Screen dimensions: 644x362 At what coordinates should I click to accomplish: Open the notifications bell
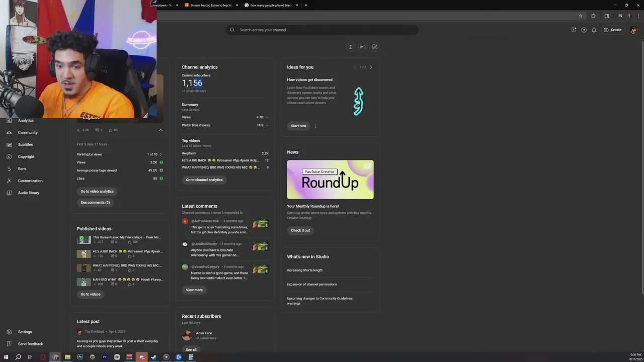click(x=594, y=30)
